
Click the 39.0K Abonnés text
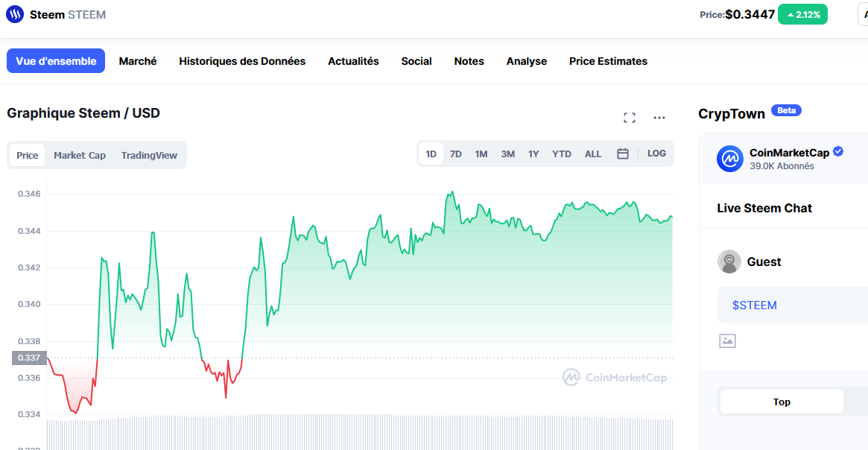coord(782,166)
